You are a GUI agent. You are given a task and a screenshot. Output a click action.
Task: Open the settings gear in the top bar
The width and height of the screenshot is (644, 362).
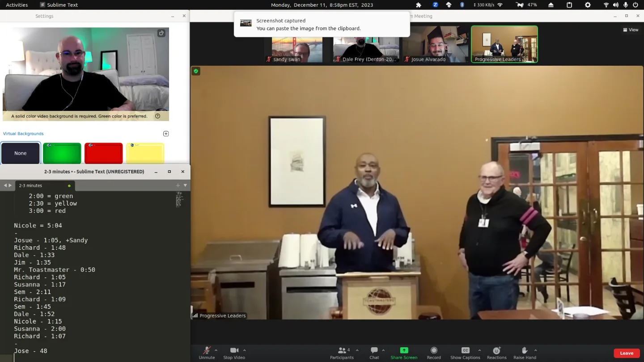(x=588, y=5)
